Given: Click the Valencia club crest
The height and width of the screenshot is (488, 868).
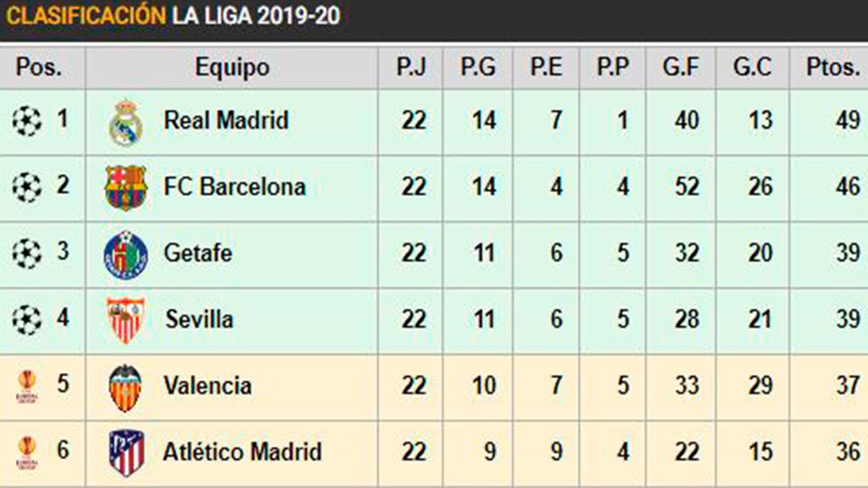Looking at the screenshot, I should (x=125, y=387).
